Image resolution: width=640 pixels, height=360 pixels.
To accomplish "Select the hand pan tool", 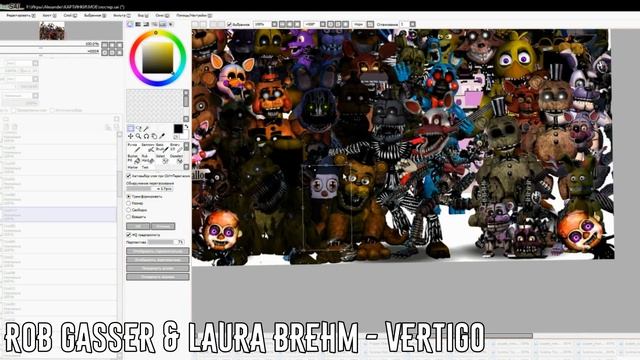I will 154,136.
